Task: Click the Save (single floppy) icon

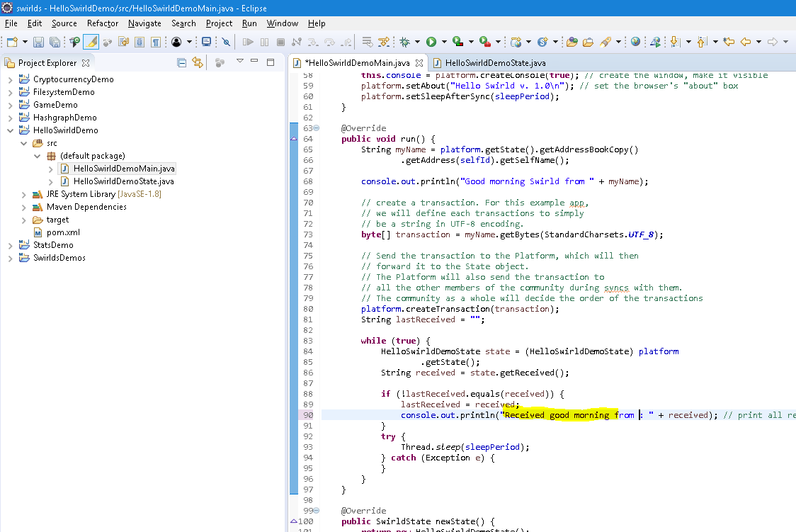Action: point(38,42)
